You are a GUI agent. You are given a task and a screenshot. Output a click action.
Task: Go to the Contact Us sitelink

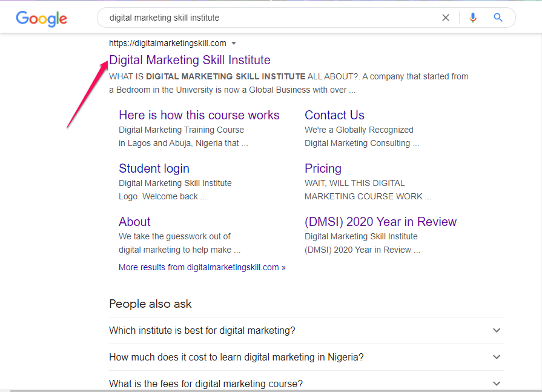pos(334,115)
